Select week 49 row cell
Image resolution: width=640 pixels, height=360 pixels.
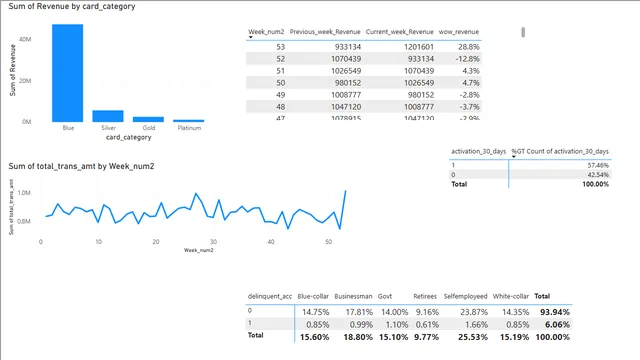(x=280, y=95)
